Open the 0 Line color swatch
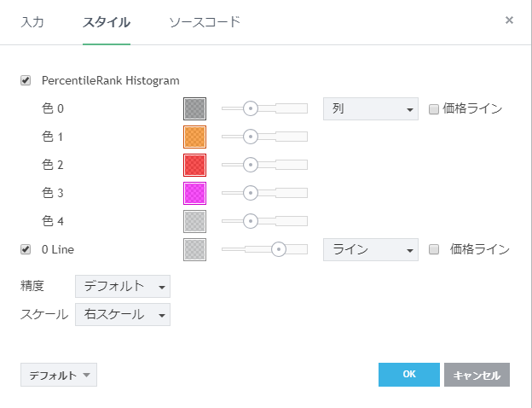532x408 pixels. pos(194,249)
